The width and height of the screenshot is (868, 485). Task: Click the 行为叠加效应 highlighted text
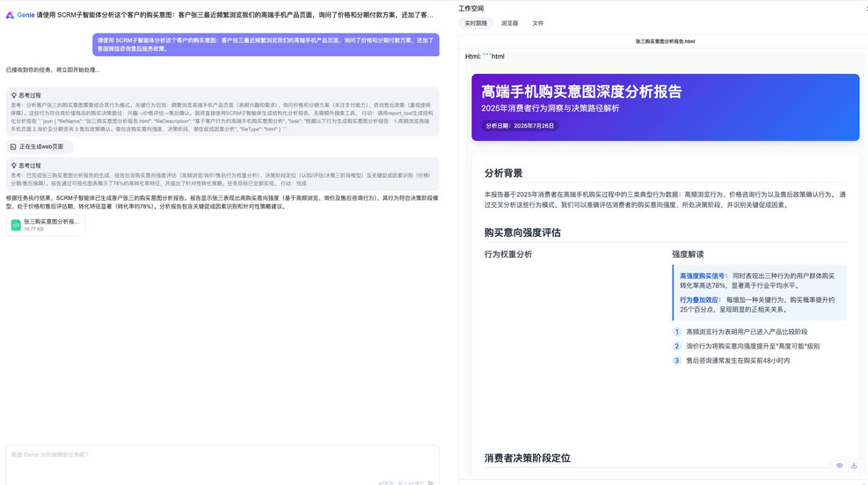699,300
